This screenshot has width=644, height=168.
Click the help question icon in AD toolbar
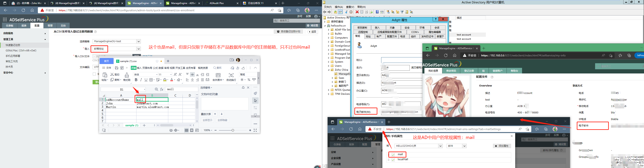[x=377, y=12]
